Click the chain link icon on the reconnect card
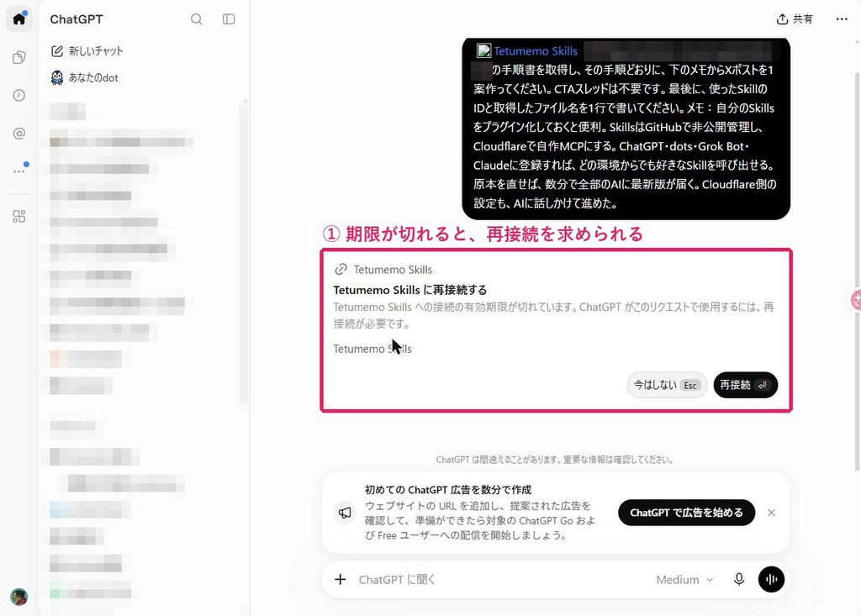Image resolution: width=861 pixels, height=616 pixels. point(341,270)
